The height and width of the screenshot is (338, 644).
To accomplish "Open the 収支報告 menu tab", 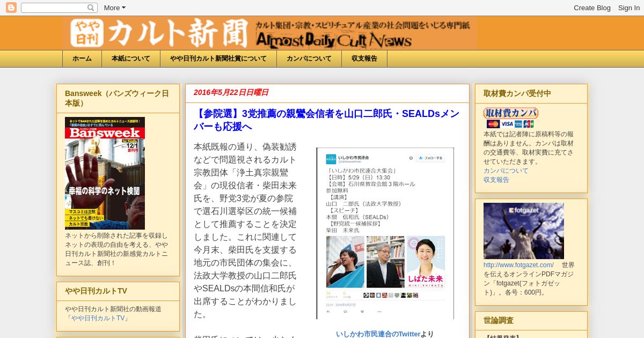I will click(x=364, y=58).
